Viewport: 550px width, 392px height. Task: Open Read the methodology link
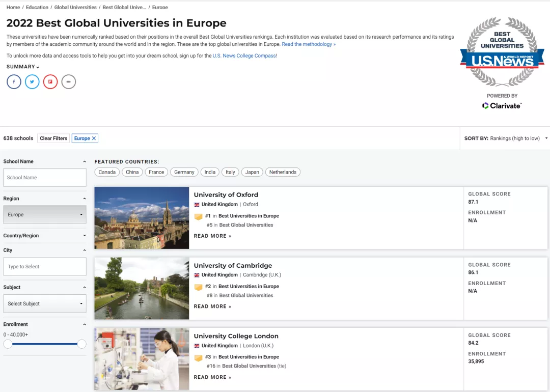tap(309, 44)
